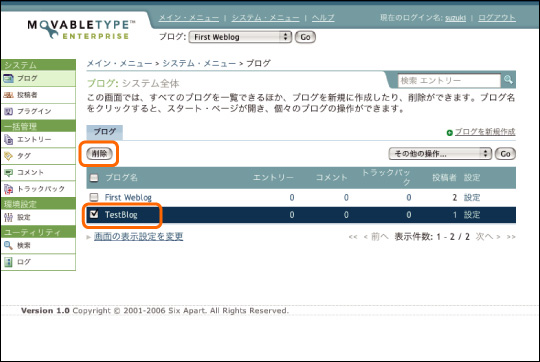The image size is (540, 362).
Task: Select the ブログ tab above the list
Action: (x=105, y=132)
